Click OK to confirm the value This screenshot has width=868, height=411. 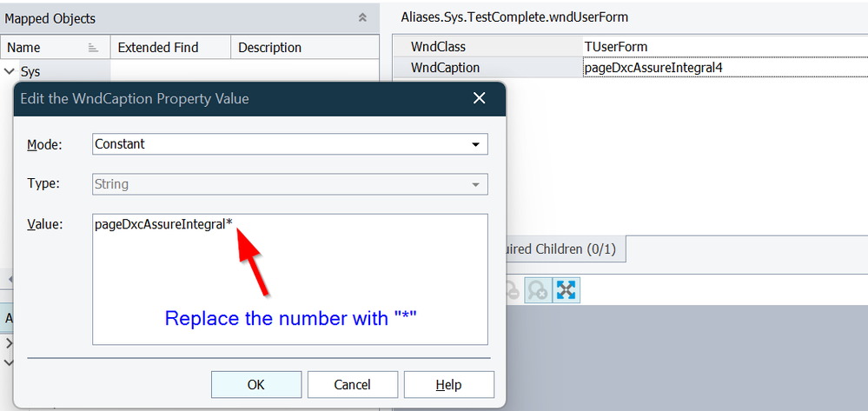[x=256, y=384]
